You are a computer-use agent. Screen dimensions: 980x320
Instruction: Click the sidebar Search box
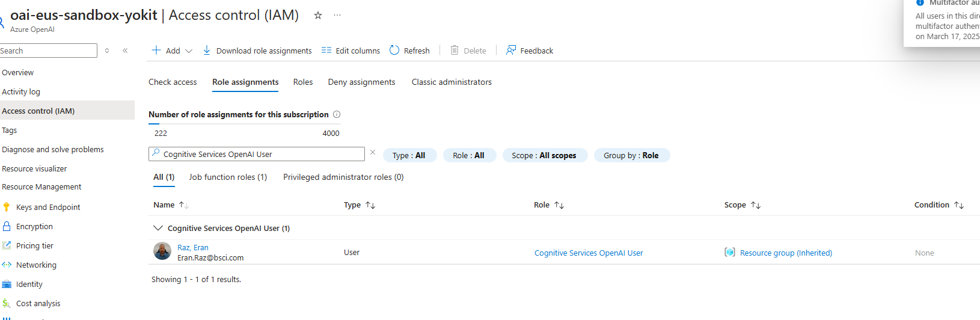click(x=48, y=51)
